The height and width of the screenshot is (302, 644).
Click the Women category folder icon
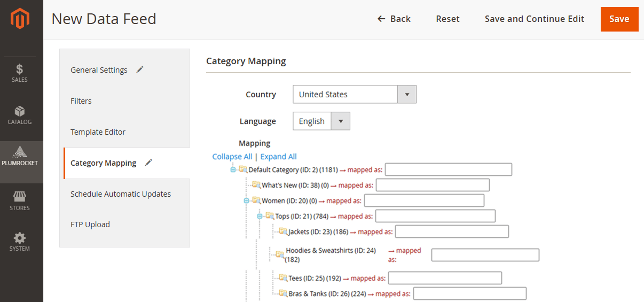[256, 200]
